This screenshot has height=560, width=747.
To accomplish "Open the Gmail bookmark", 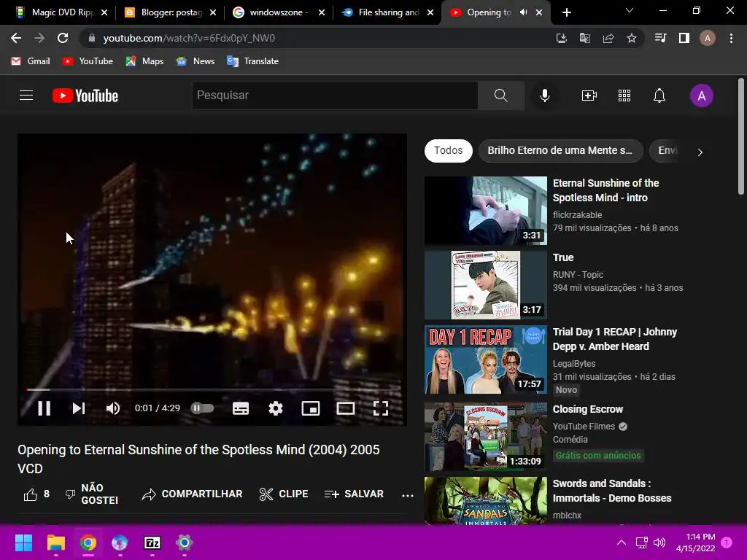I will [x=31, y=61].
